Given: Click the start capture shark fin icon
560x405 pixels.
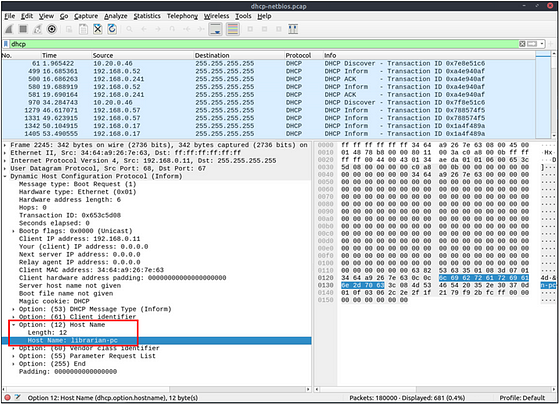Looking at the screenshot, I should pos(9,29).
